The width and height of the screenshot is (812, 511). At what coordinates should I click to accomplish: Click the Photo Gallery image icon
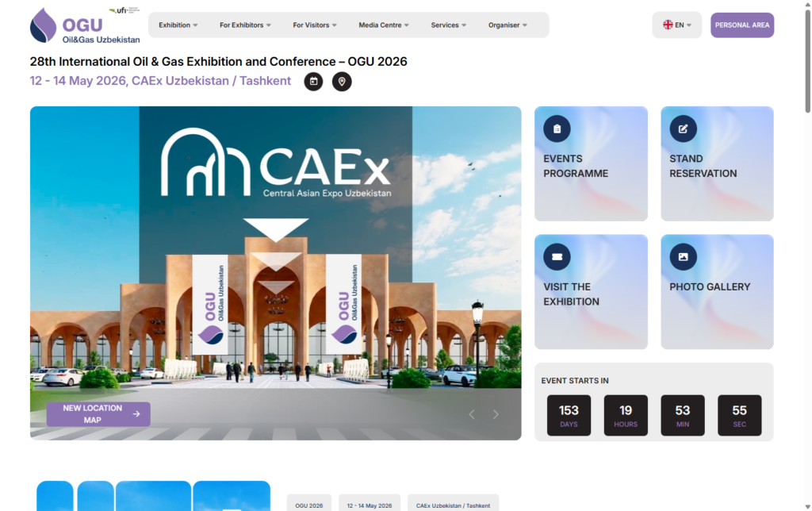point(683,256)
